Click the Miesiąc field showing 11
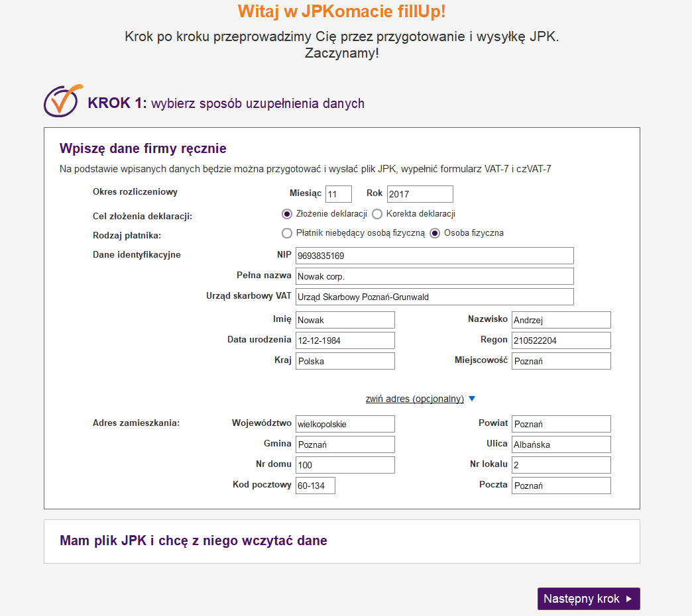Screen dimensions: 692x616 pos(339,194)
